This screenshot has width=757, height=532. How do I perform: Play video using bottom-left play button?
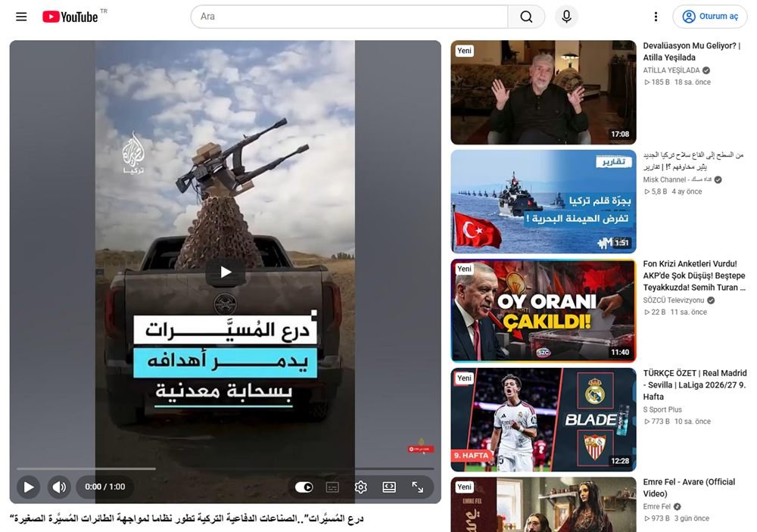point(29,487)
